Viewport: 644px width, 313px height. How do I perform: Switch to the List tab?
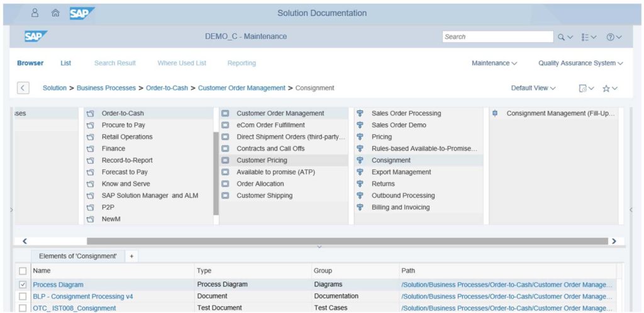coord(65,64)
